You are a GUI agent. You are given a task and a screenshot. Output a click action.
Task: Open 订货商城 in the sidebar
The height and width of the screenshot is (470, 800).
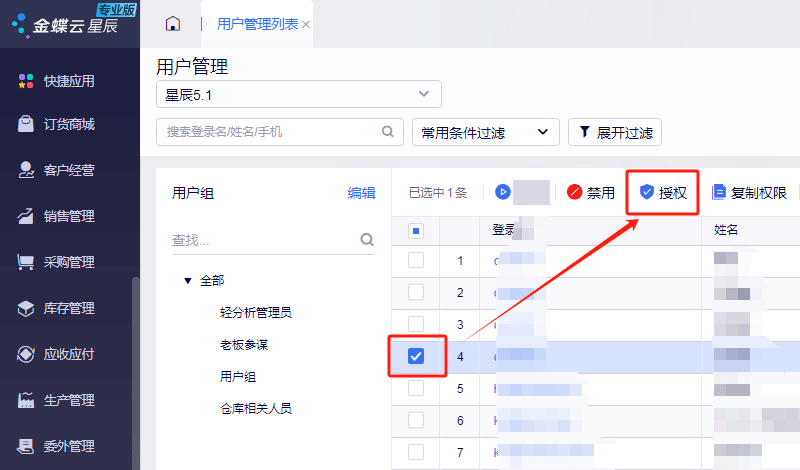click(69, 125)
